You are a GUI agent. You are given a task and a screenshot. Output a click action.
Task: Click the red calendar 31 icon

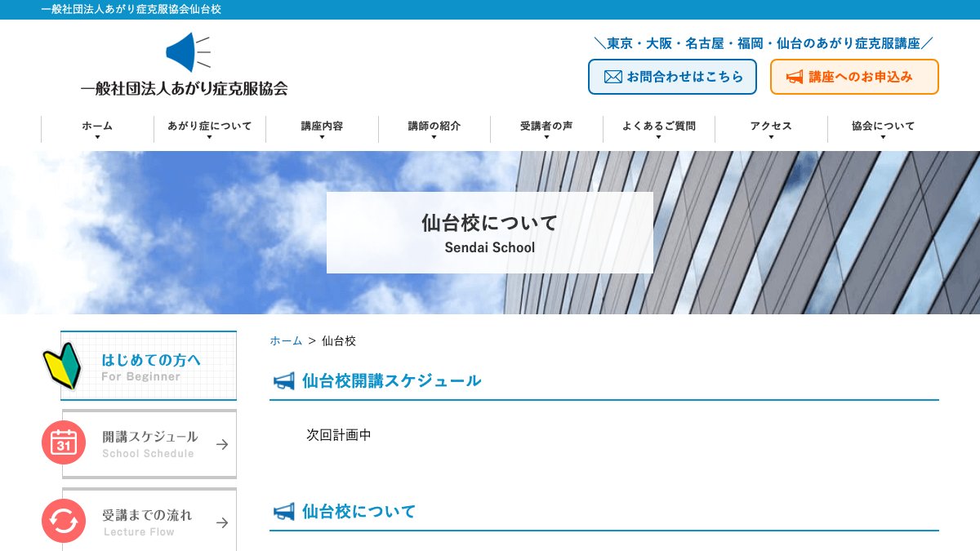click(x=64, y=442)
